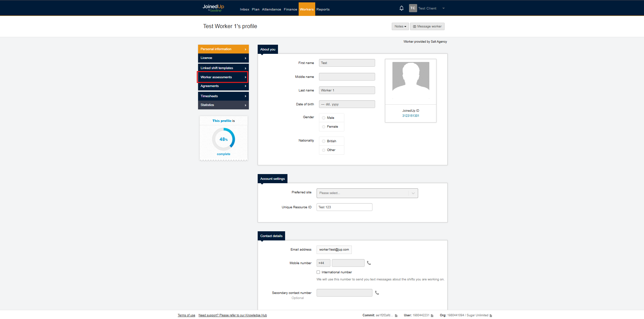Select British nationality radio button
This screenshot has height=319, width=644.
coord(324,141)
